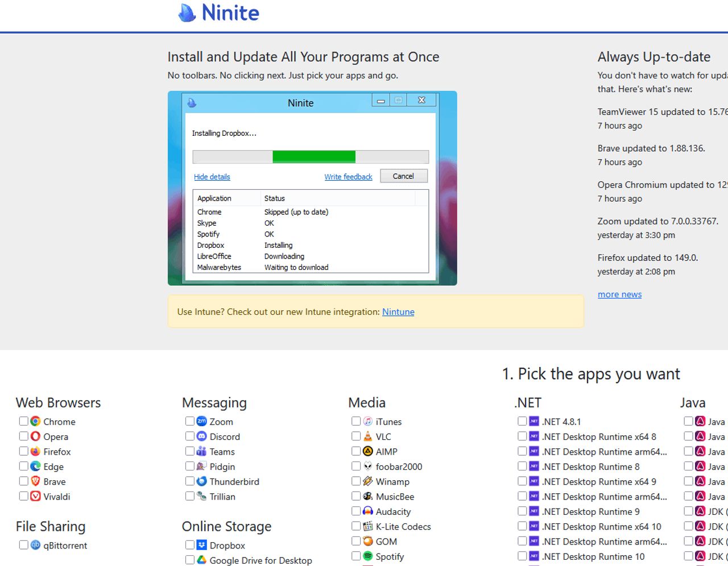Viewport: 728px width, 566px height.
Task: Open the more news link
Action: pyautogui.click(x=619, y=294)
